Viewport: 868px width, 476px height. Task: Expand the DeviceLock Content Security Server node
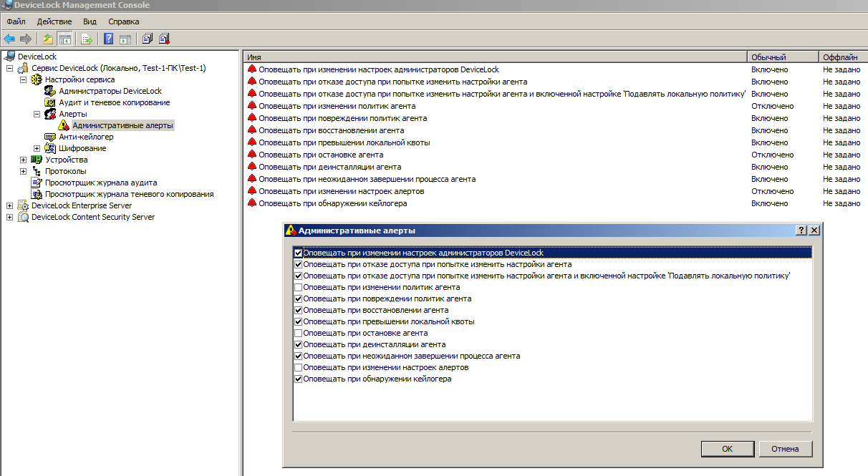[9, 217]
